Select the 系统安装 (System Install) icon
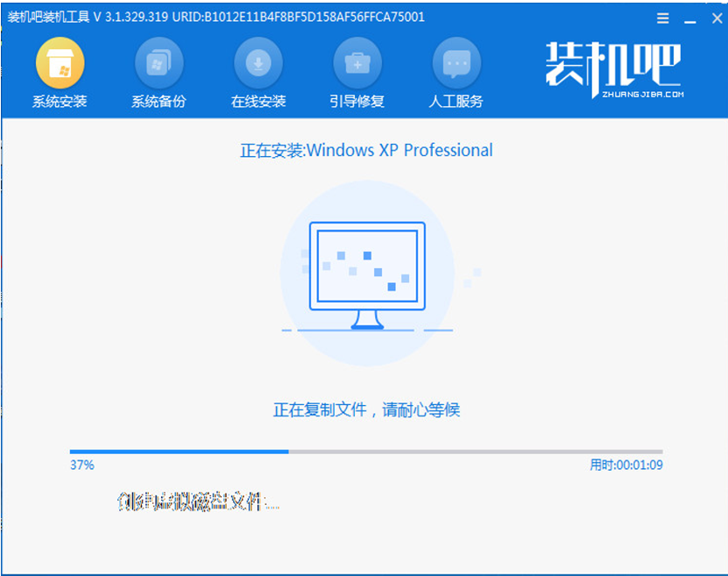Screen dimensions: 728x576 (58, 64)
